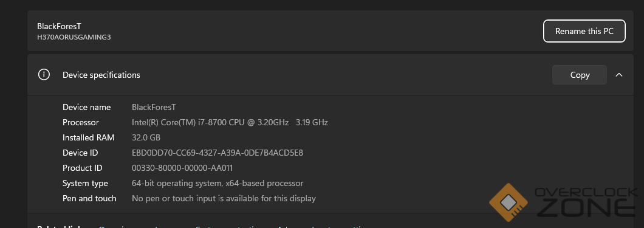This screenshot has height=228, width=644.
Task: Click the Device specifications heading
Action: coord(101,75)
